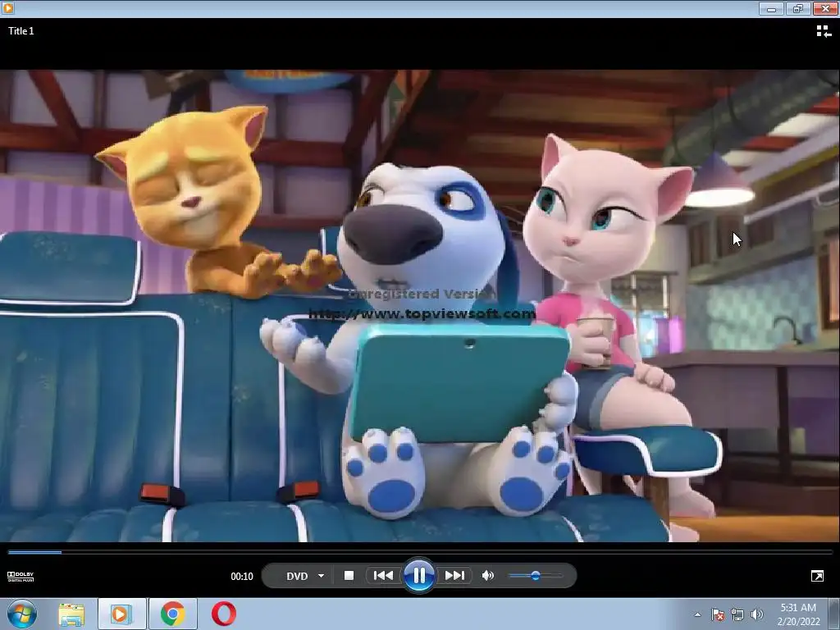Expand the DVD dropdown arrow
The height and width of the screenshot is (630, 840).
pos(321,576)
